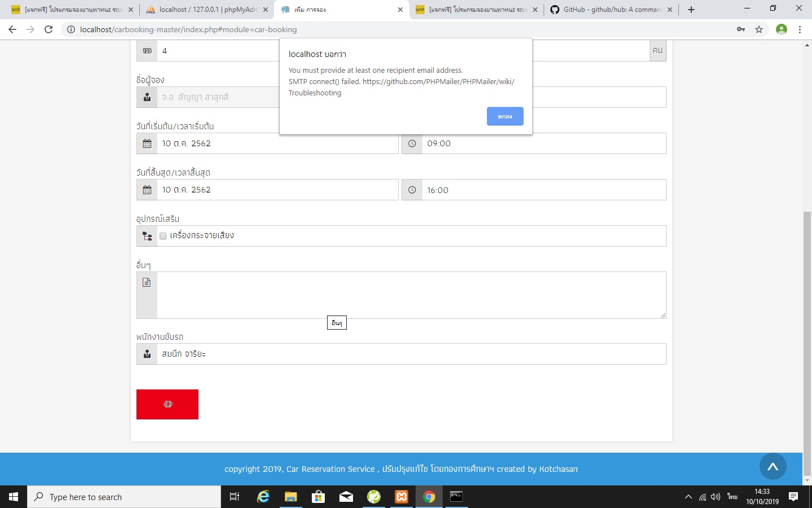Click the accessories tree icon
Viewport: 812px width, 508px height.
pyautogui.click(x=147, y=236)
